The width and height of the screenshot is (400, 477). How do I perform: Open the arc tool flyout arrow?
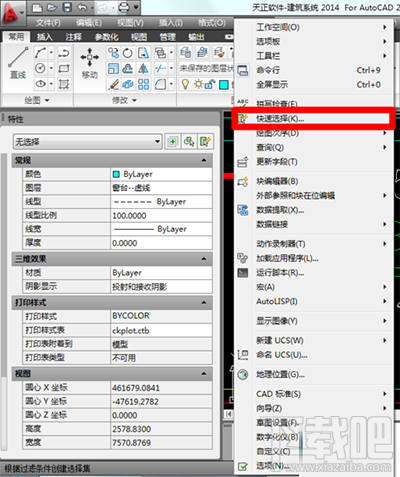tap(51, 53)
